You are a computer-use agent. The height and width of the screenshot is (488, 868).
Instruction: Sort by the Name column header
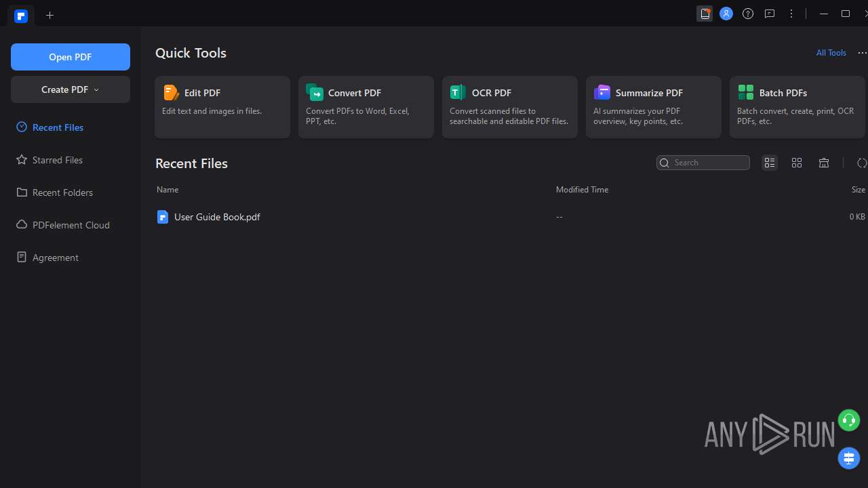167,190
